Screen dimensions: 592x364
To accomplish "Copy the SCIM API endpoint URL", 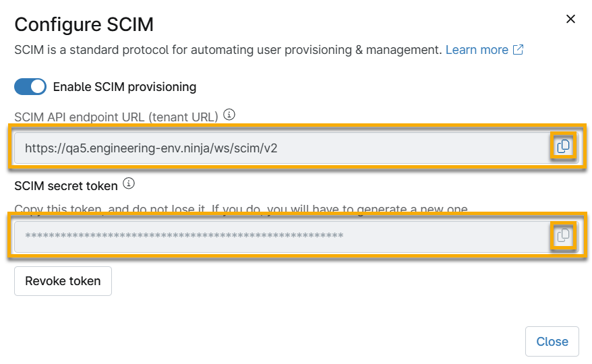I will [x=563, y=146].
